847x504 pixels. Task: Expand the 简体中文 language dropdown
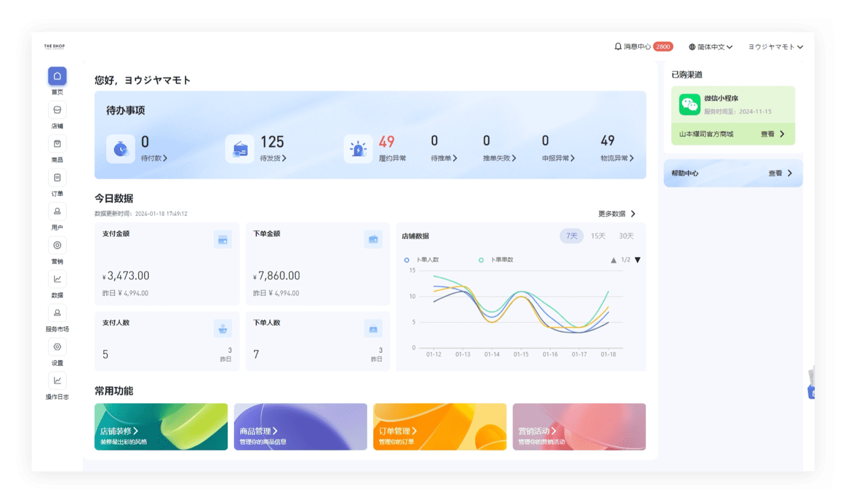click(x=710, y=47)
